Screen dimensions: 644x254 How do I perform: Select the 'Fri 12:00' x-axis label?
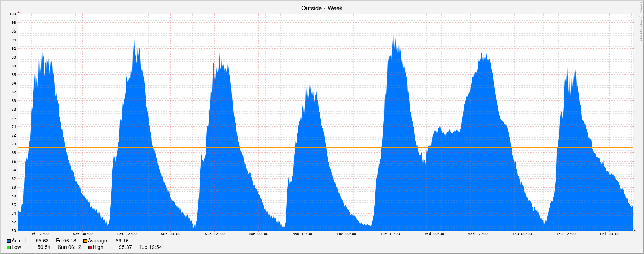[x=39, y=234]
